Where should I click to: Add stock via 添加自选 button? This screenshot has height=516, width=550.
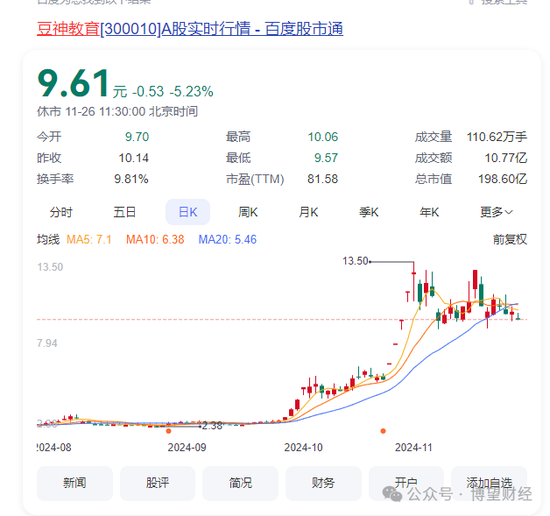coord(489,483)
